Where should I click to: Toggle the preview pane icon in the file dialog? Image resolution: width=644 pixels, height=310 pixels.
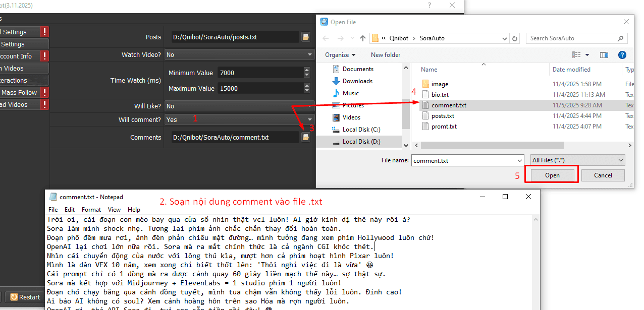(x=604, y=54)
